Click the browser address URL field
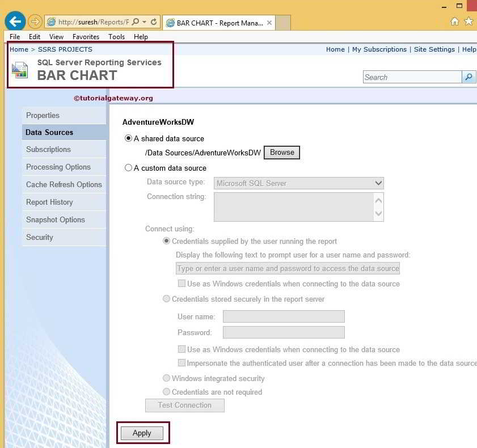 [94, 22]
